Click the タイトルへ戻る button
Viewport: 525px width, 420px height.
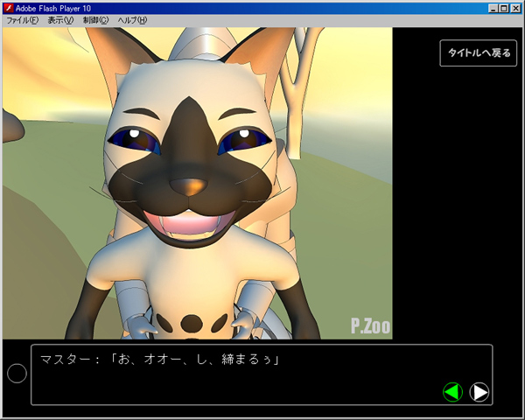pyautogui.click(x=478, y=52)
